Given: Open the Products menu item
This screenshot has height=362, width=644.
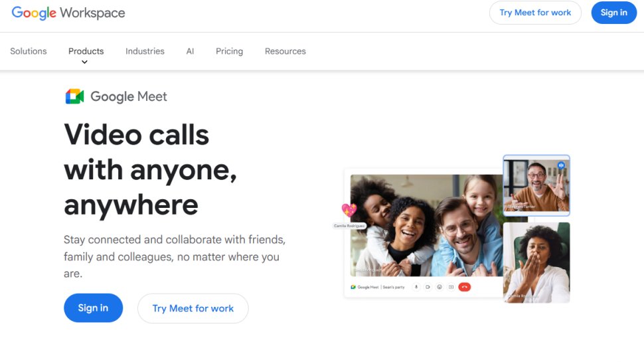Looking at the screenshot, I should coord(86,51).
